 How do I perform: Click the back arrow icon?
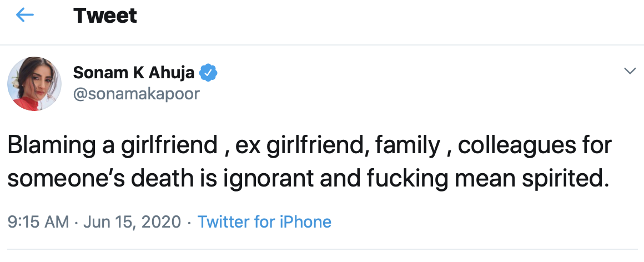coord(26,16)
